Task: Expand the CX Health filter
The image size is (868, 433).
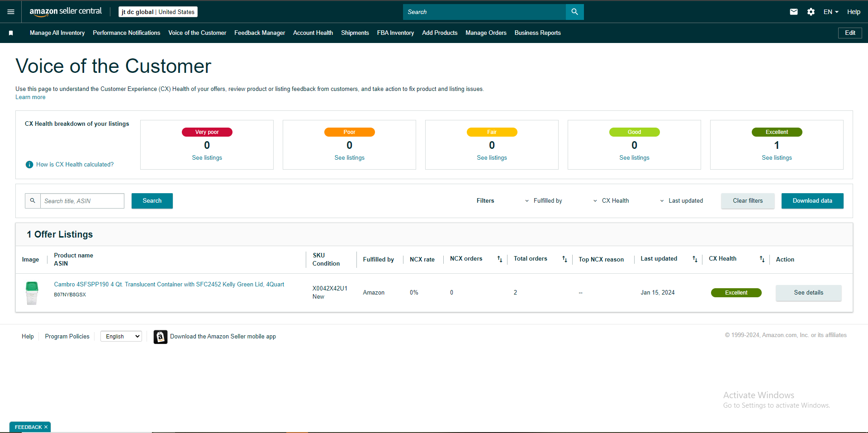Action: [x=611, y=201]
